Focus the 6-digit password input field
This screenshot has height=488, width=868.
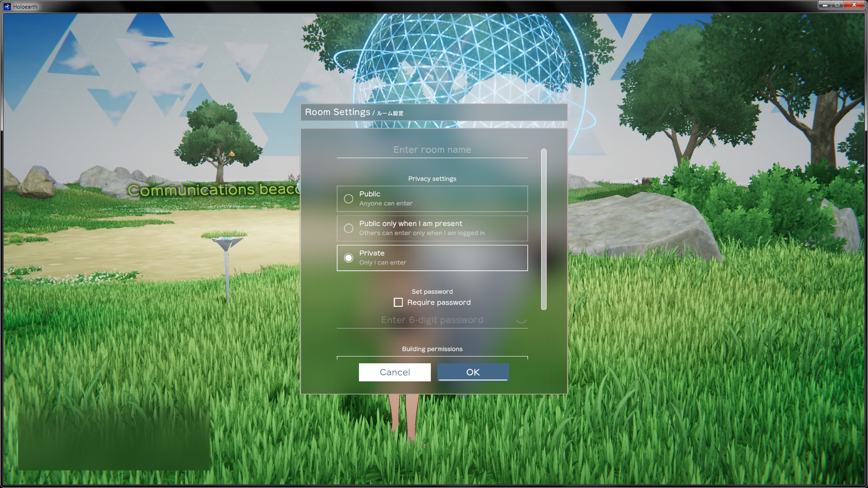click(432, 320)
